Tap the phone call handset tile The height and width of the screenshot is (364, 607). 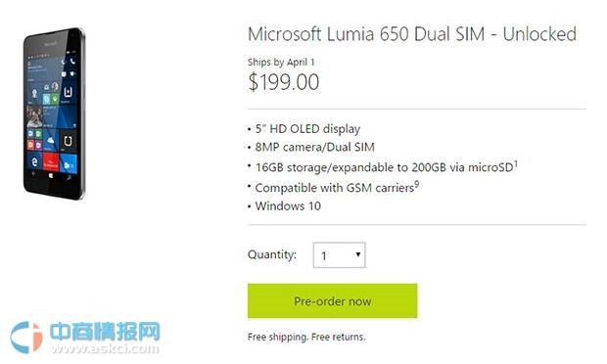pyautogui.click(x=72, y=61)
